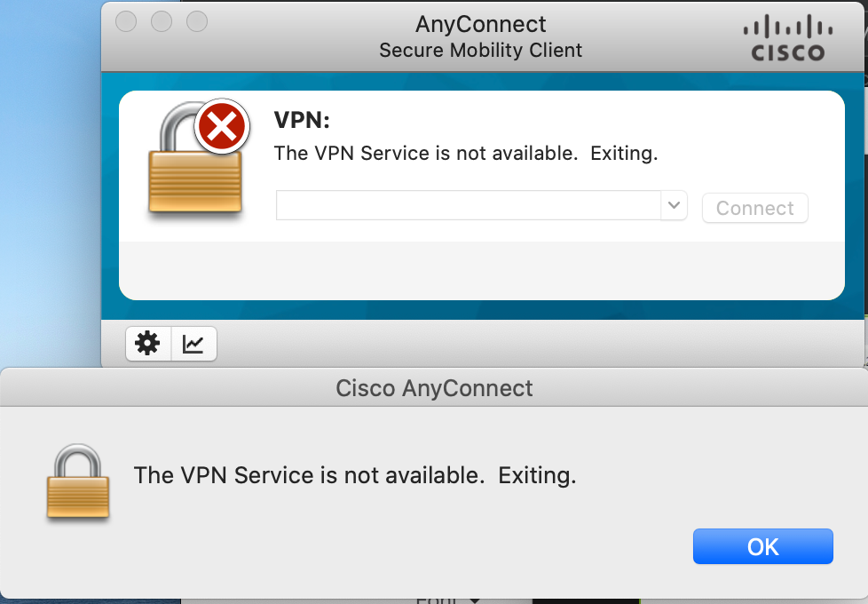Open the statistics graph icon
Viewport: 868px width, 604px height.
coord(193,344)
